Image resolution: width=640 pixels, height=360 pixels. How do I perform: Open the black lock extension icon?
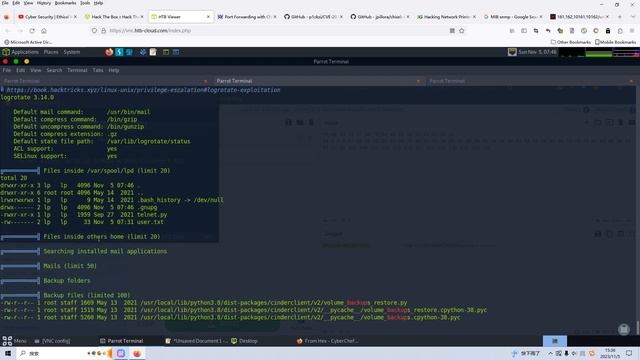coord(608,31)
